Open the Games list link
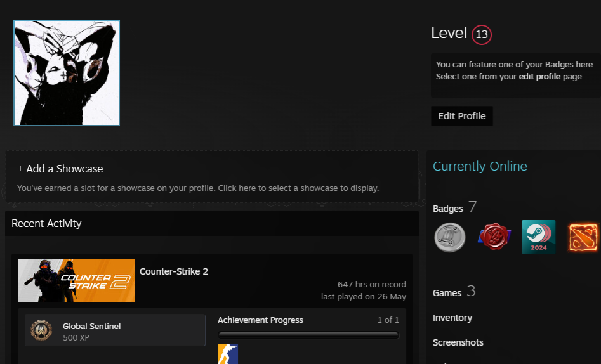This screenshot has width=601, height=364. [x=447, y=293]
